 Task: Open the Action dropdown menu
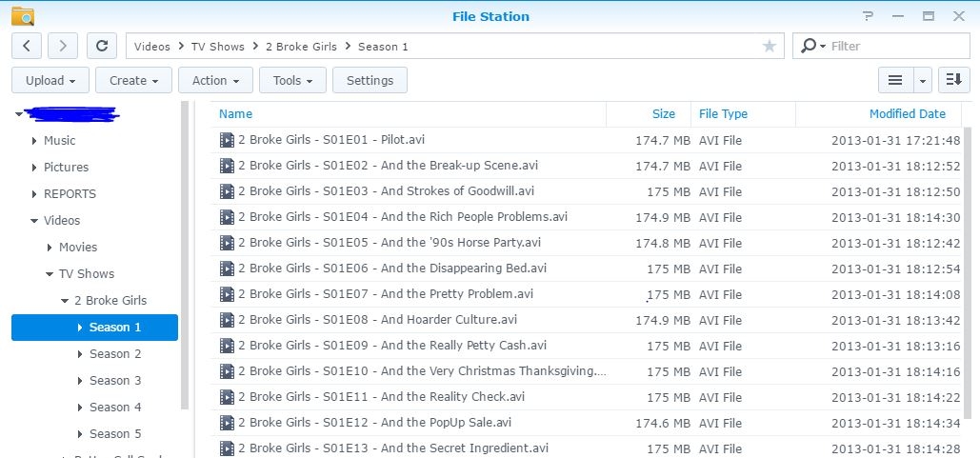215,80
